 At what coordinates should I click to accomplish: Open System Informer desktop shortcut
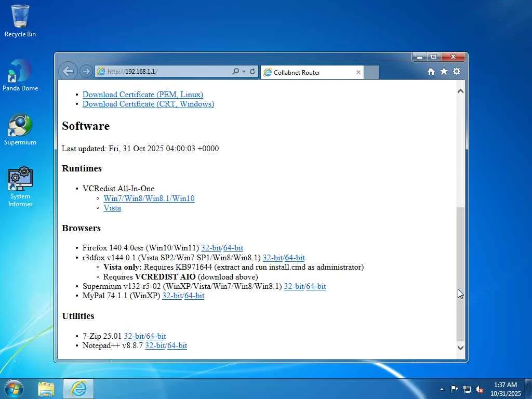point(20,187)
